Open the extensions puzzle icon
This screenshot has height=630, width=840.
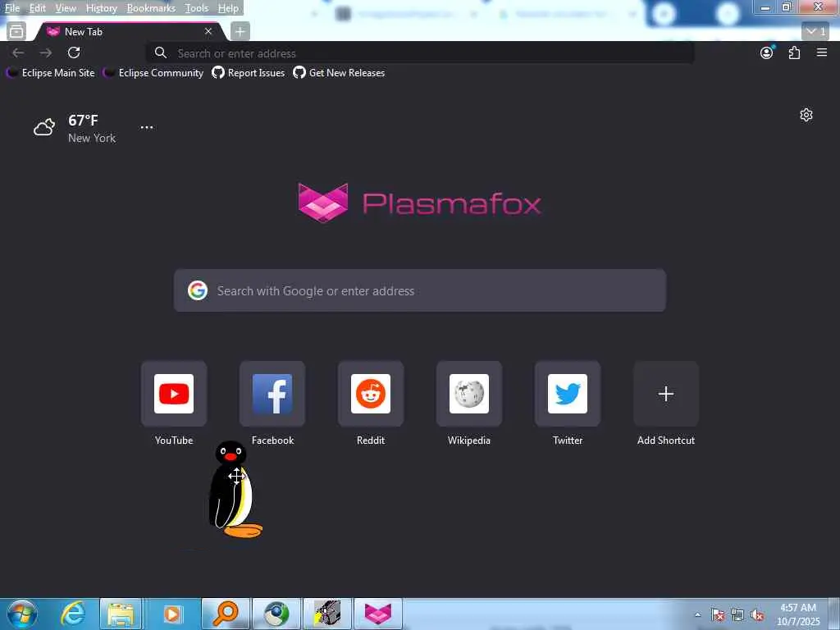coord(794,52)
